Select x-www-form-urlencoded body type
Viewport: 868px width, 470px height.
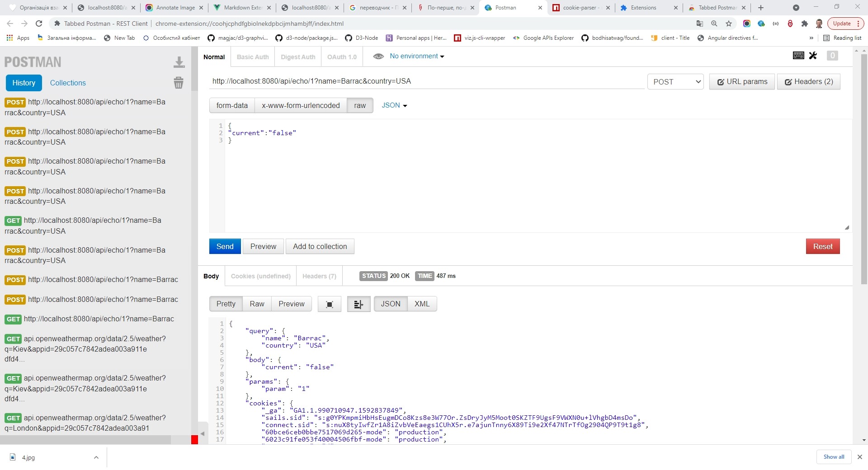301,105
